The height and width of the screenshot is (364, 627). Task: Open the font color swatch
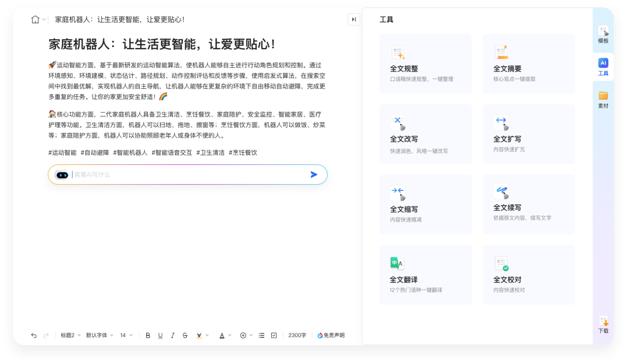[222, 335]
